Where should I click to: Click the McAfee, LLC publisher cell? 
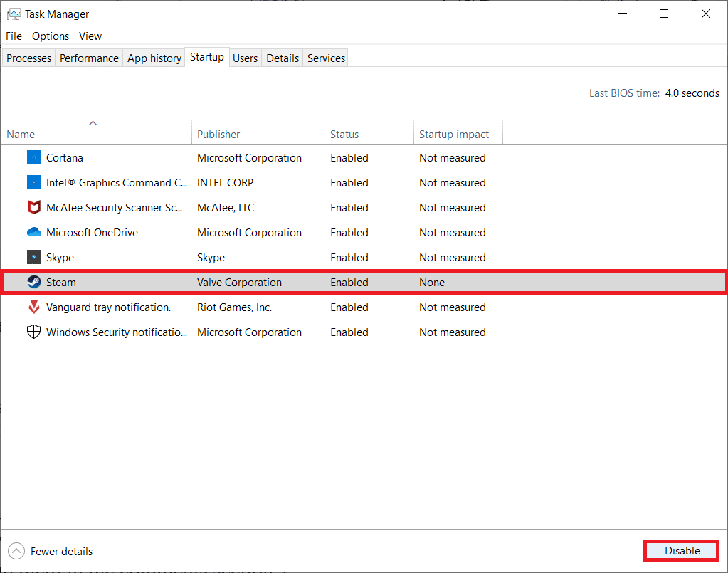pos(226,208)
